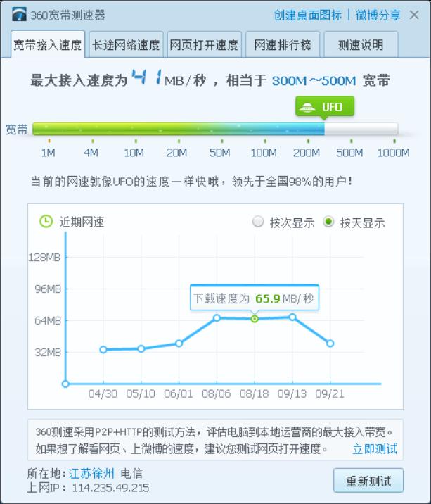Viewport: 431px width, 504px height.
Task: Click the UFO speed level badge
Action: click(325, 107)
